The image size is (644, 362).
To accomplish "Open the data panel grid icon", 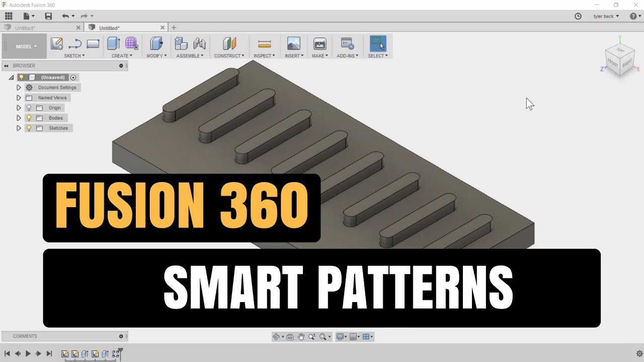I will pos(9,16).
